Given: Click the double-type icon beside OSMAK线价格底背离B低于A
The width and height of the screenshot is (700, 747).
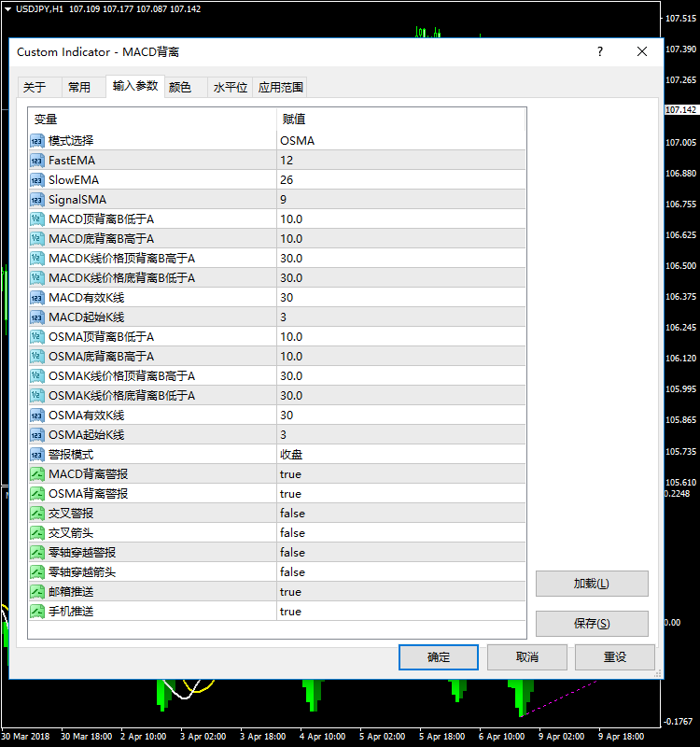Looking at the screenshot, I should [37, 395].
